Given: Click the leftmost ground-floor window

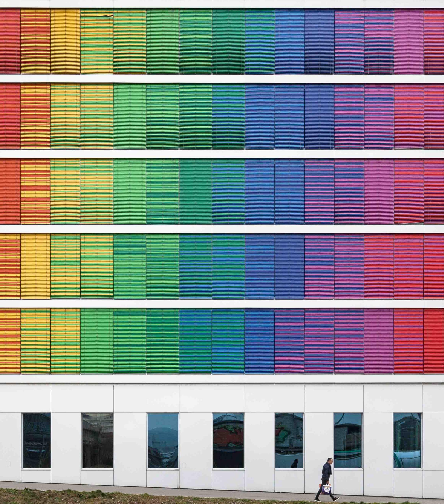Looking at the screenshot, I should (x=36, y=440).
